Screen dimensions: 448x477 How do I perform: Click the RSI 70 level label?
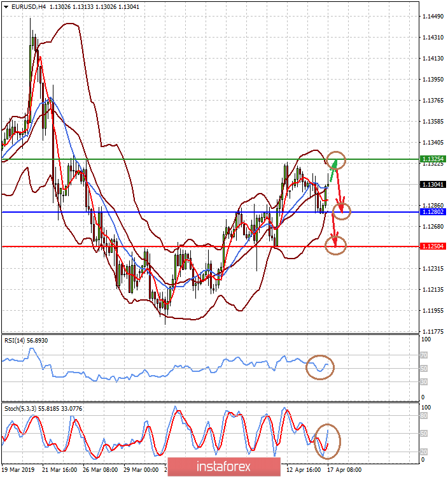pos(424,355)
